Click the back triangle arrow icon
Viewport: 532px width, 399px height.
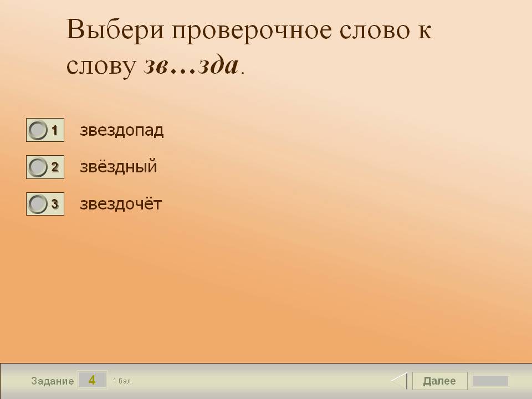pyautogui.click(x=399, y=381)
